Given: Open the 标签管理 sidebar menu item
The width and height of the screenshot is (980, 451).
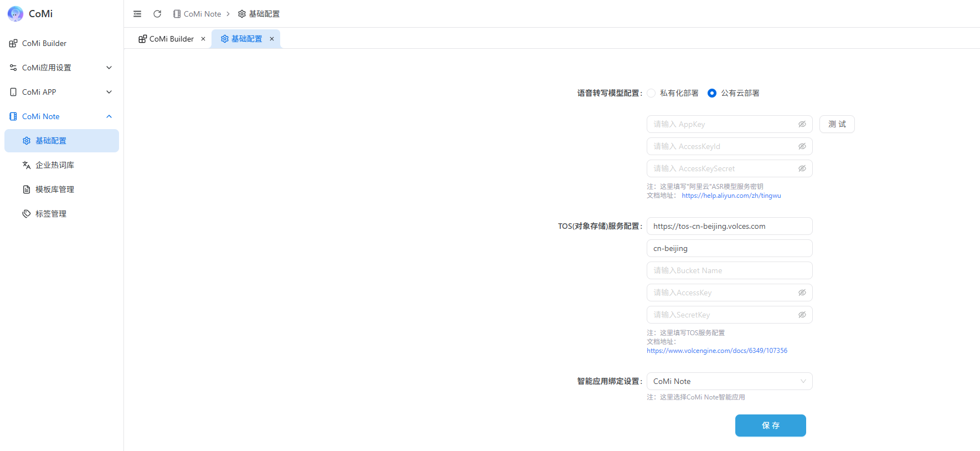Looking at the screenshot, I should click(61, 214).
